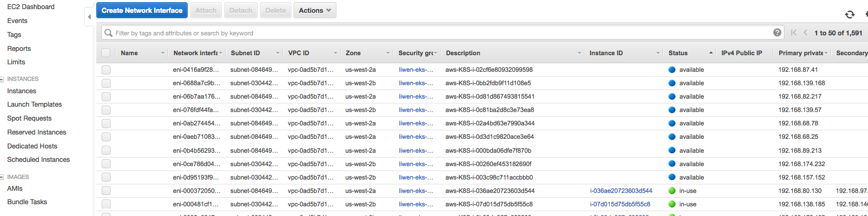Click the search magnifier icon
The height and width of the screenshot is (216, 868).
(109, 33)
